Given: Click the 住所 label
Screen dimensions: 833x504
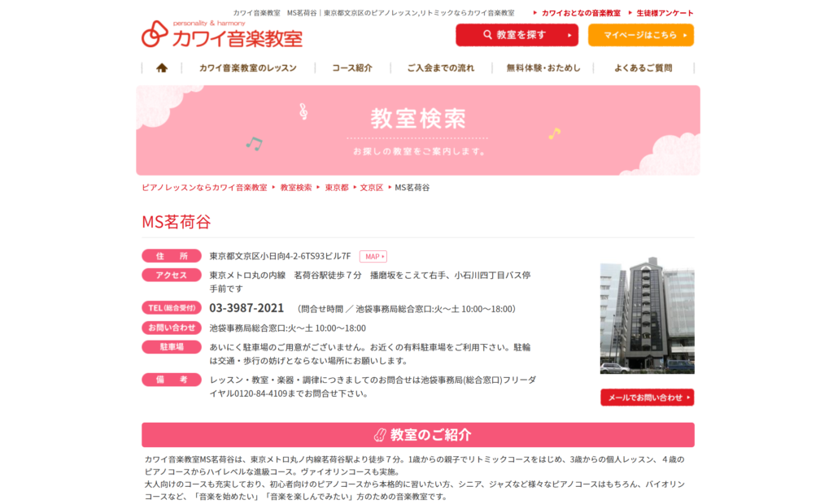Looking at the screenshot, I should tap(172, 256).
